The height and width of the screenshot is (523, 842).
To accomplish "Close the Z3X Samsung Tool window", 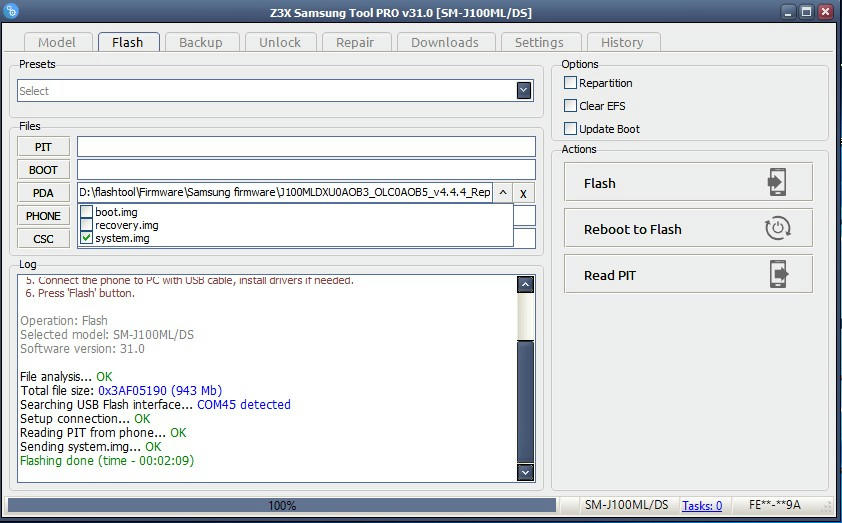I will point(825,12).
